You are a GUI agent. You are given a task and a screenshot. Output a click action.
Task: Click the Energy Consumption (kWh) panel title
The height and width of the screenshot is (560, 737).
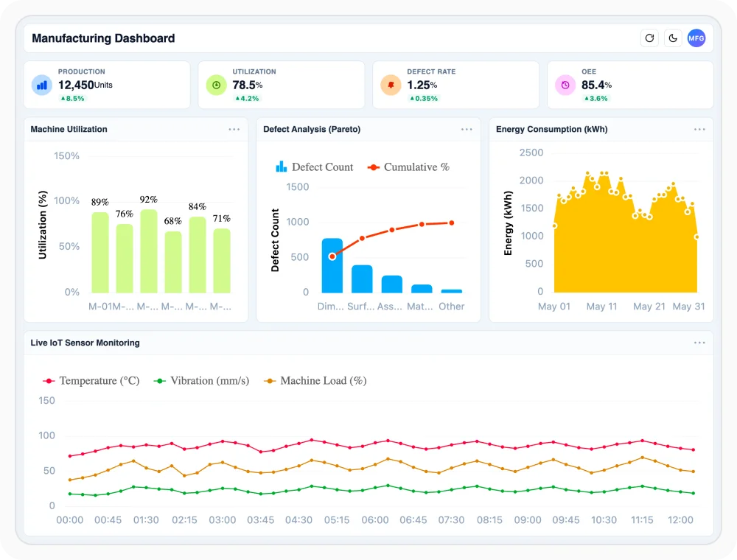click(552, 129)
